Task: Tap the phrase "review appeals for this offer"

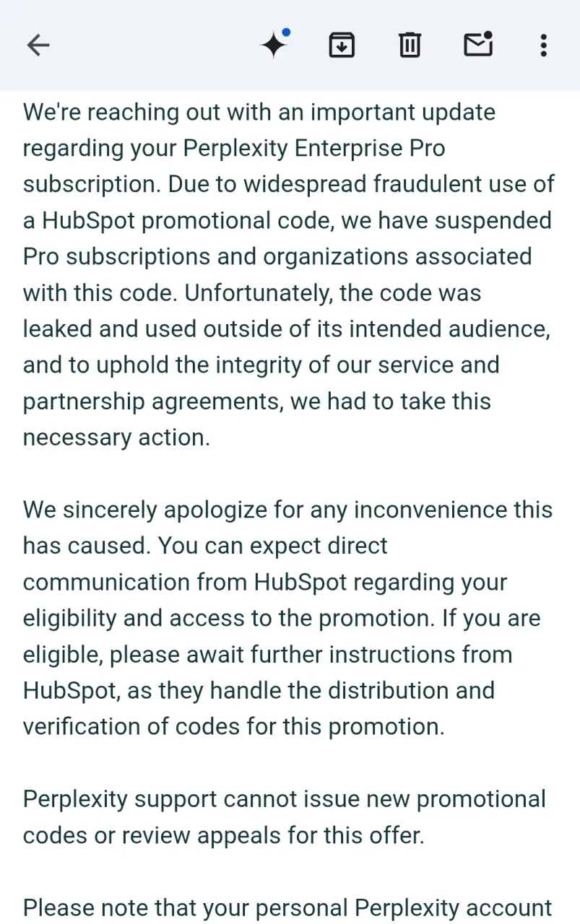Action: click(272, 836)
